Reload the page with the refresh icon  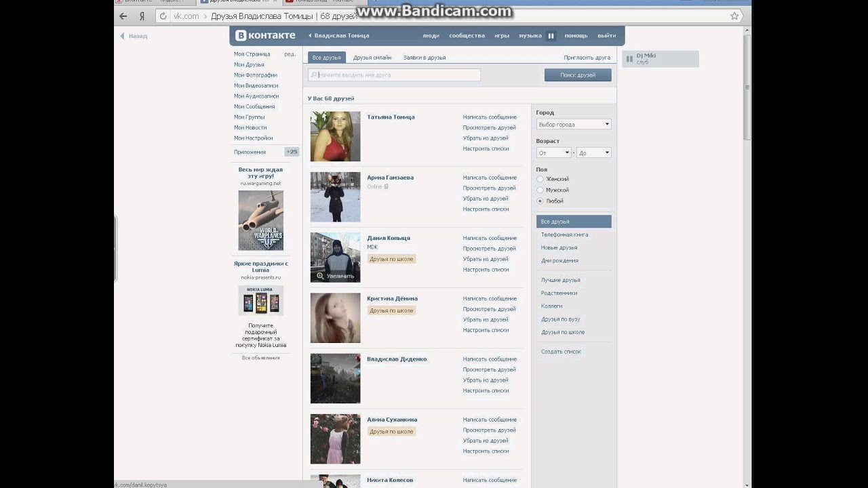(162, 16)
